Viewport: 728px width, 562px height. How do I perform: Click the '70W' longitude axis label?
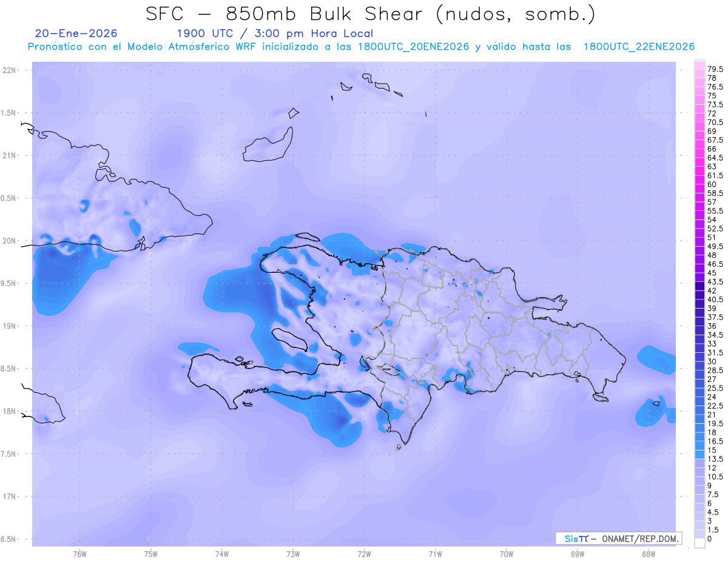click(x=507, y=554)
